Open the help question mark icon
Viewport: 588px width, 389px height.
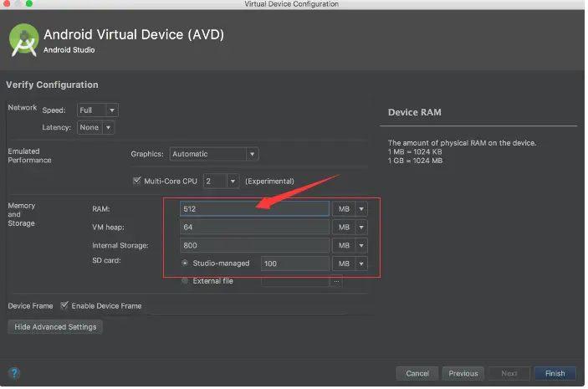point(14,373)
